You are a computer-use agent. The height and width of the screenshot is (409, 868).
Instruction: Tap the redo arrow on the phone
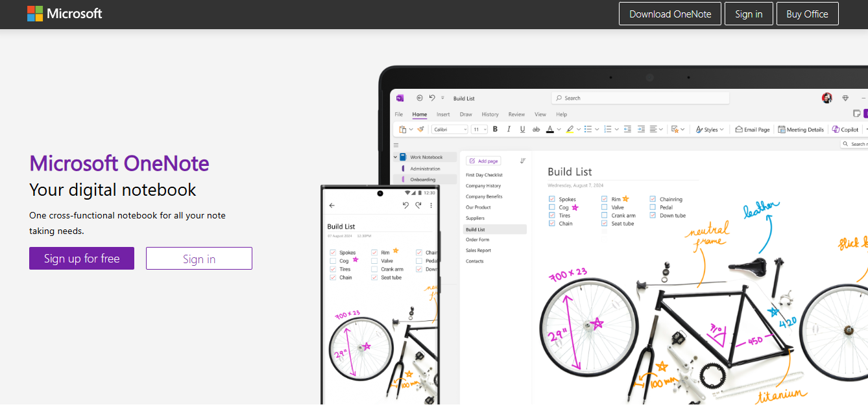pyautogui.click(x=418, y=205)
